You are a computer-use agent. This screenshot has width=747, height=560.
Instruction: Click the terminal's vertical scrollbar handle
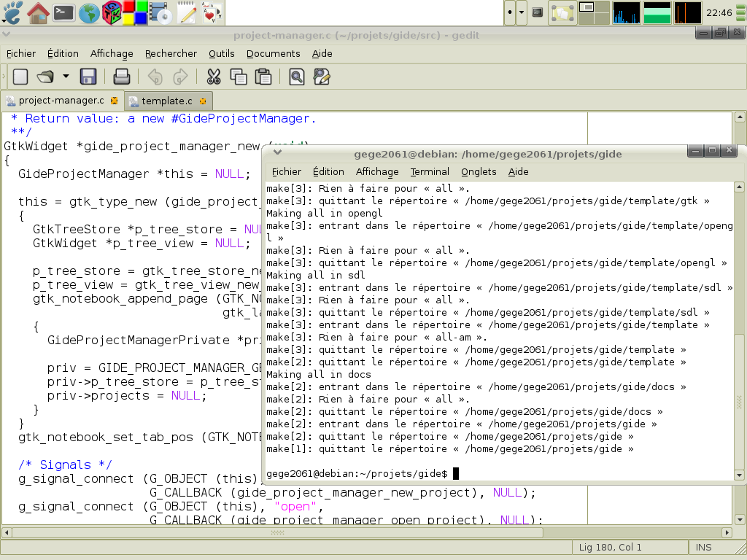pyautogui.click(x=739, y=401)
